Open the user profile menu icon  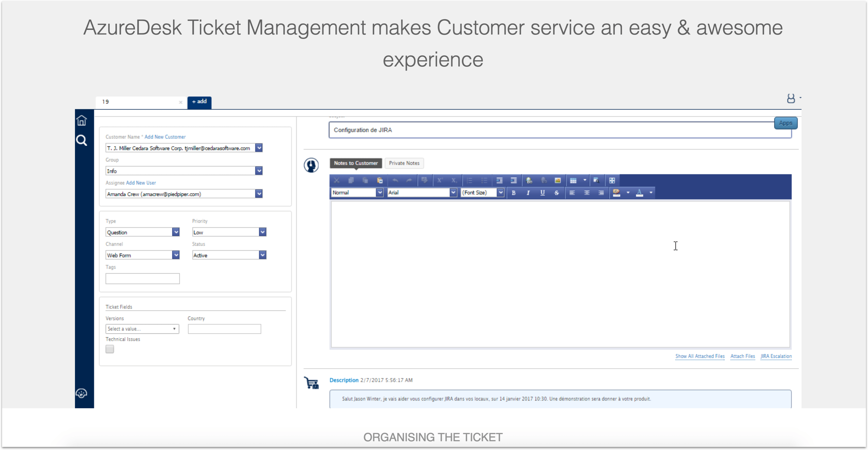(x=790, y=98)
